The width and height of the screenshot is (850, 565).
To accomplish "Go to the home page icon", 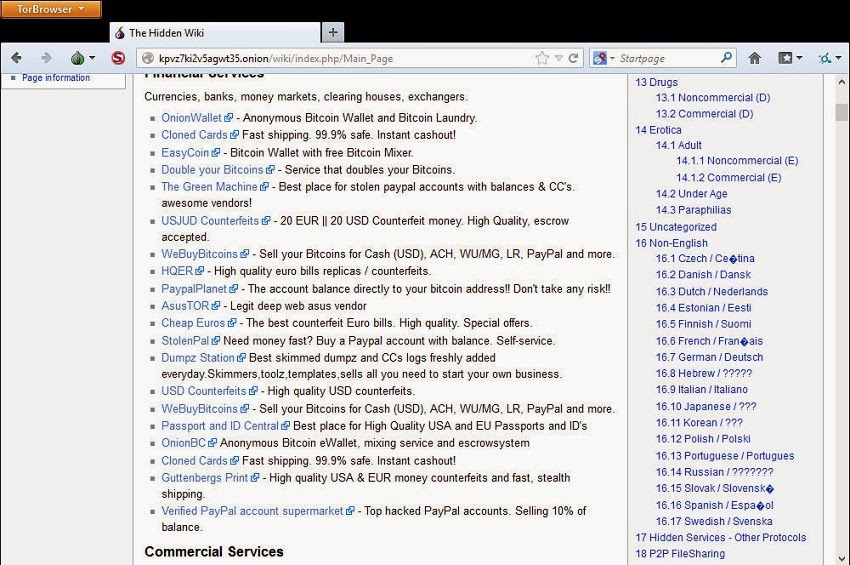I will click(x=755, y=58).
